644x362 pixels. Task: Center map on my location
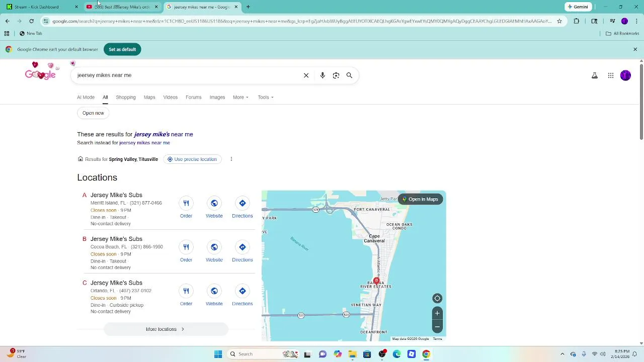(437, 298)
